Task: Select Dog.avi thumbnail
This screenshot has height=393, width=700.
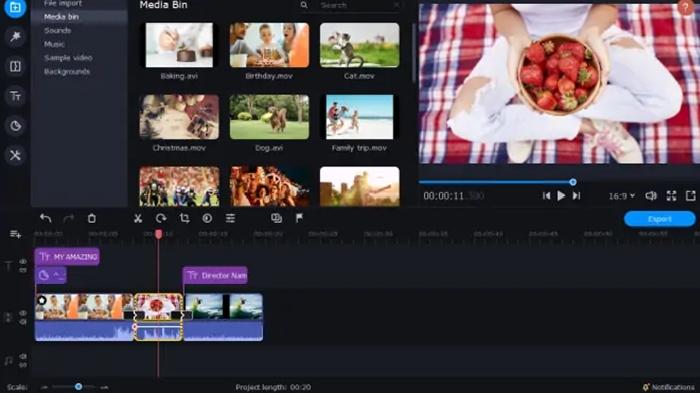Action: (269, 117)
